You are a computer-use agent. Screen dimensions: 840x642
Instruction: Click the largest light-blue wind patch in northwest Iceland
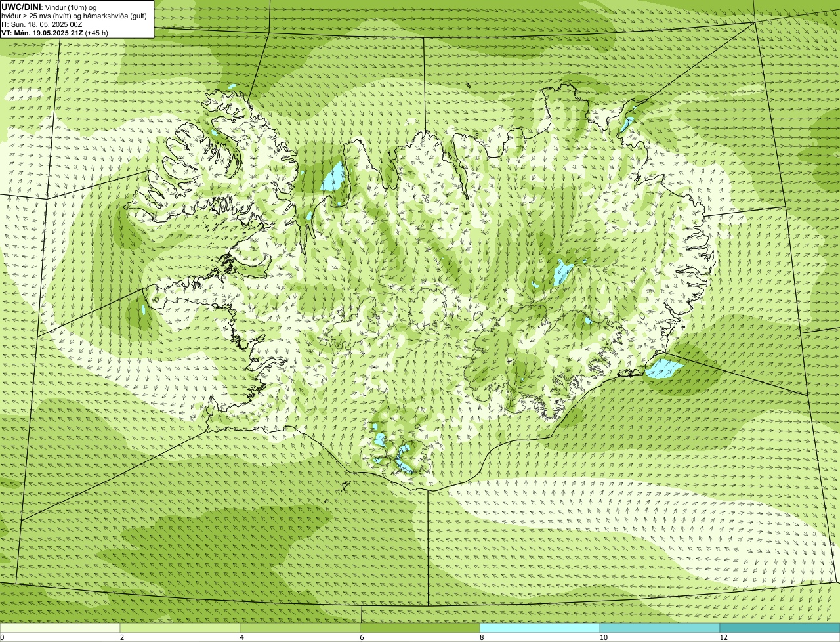pos(333,177)
